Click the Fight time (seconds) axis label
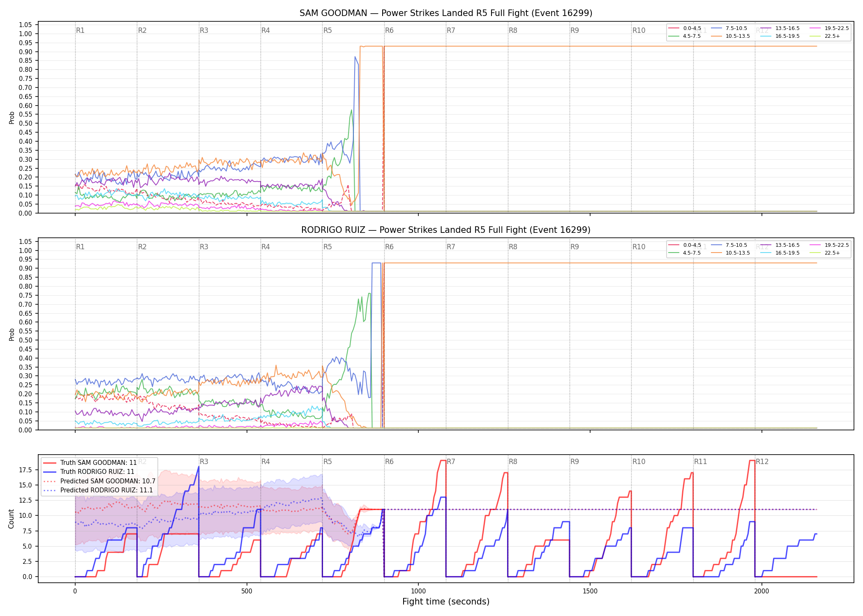This screenshot has width=863, height=616. click(446, 602)
